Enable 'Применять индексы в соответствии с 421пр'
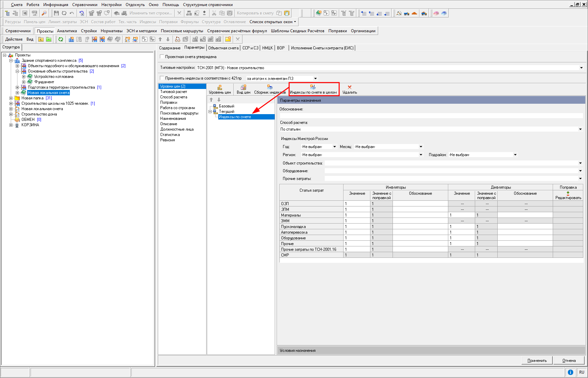588x378 pixels. (x=162, y=78)
